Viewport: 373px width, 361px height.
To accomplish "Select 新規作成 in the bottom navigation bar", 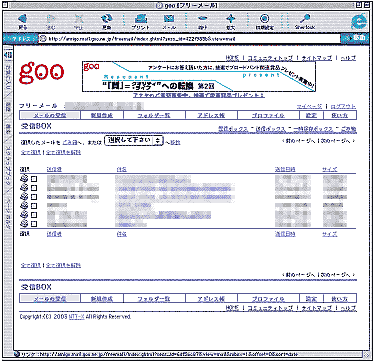I will 102,298.
